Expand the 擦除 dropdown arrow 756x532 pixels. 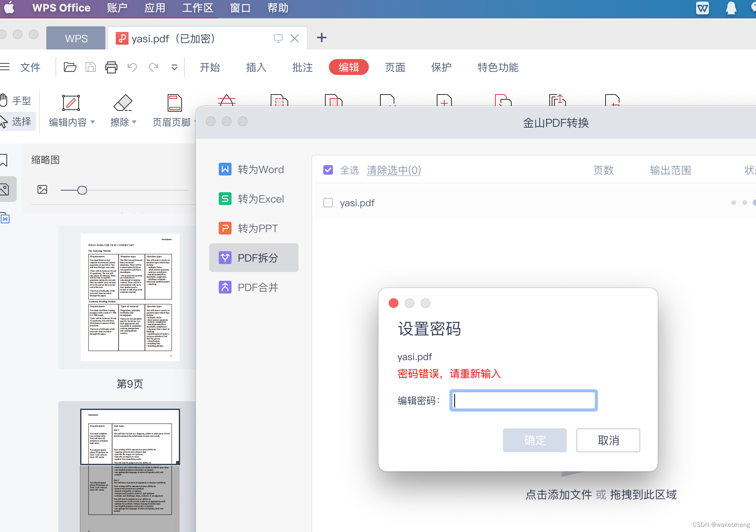134,122
